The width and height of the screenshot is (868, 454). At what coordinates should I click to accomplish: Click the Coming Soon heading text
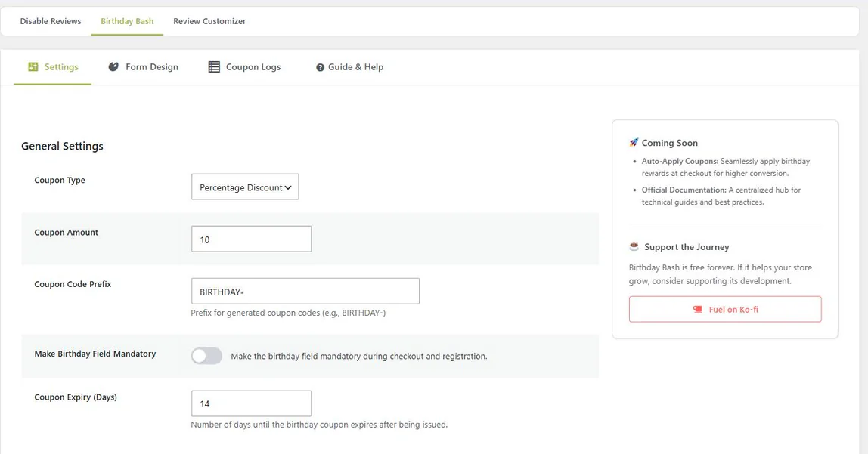click(670, 143)
